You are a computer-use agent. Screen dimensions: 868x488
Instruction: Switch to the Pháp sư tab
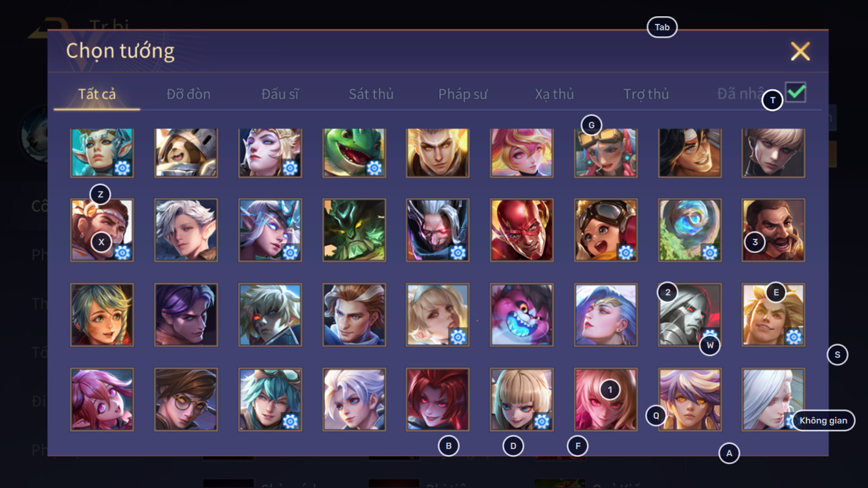[x=463, y=94]
